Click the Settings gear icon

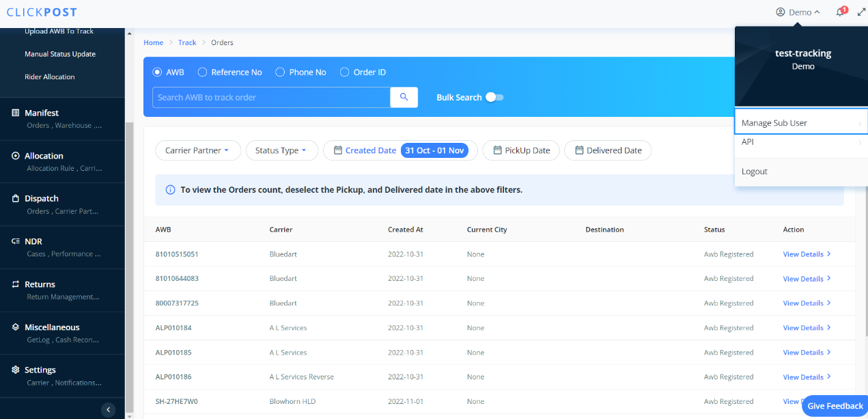[x=16, y=370]
